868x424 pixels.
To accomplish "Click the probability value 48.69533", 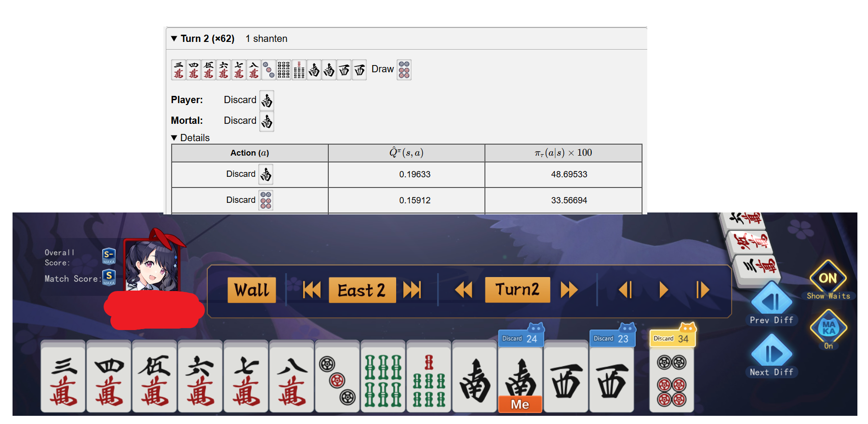I will 569,174.
